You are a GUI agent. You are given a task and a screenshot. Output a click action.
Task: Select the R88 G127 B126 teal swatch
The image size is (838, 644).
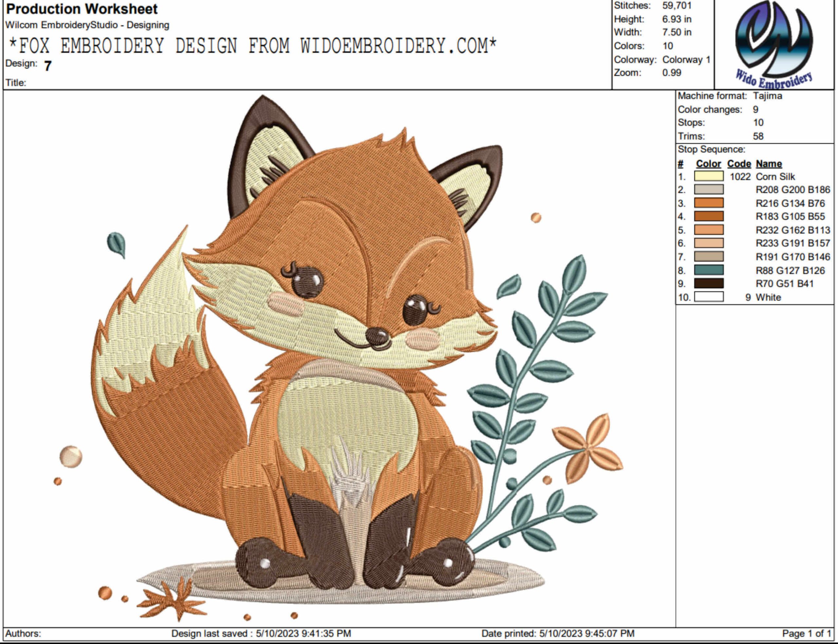(708, 270)
